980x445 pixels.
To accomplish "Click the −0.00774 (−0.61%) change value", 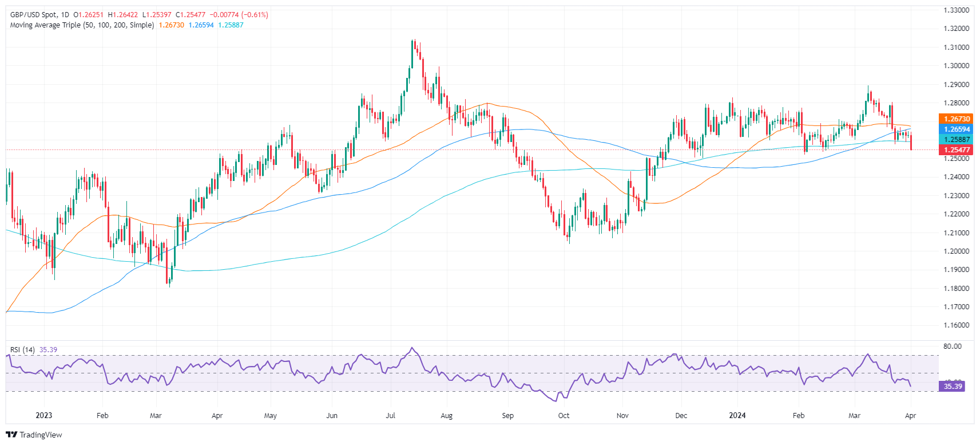I will tap(240, 15).
